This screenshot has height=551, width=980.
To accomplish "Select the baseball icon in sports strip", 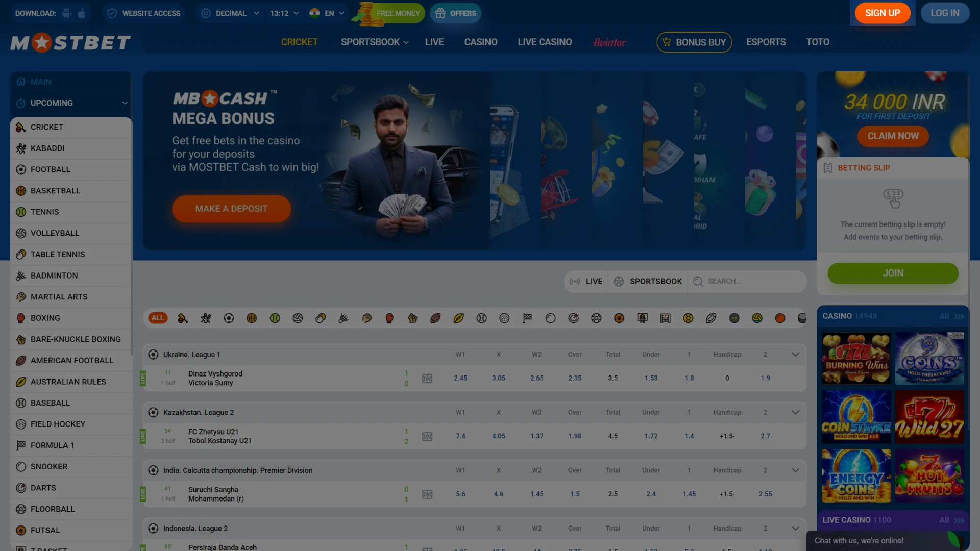I will pyautogui.click(x=481, y=318).
